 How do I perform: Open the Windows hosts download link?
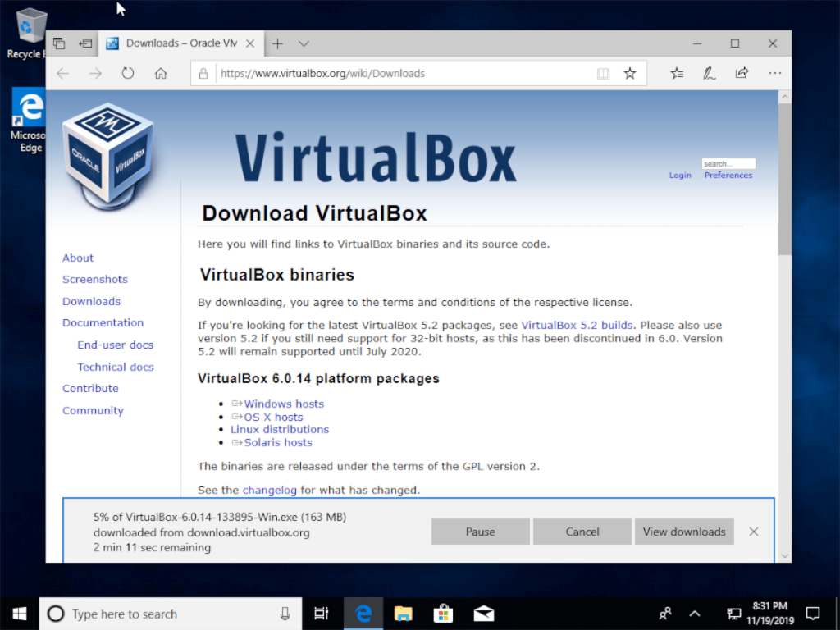click(x=286, y=404)
